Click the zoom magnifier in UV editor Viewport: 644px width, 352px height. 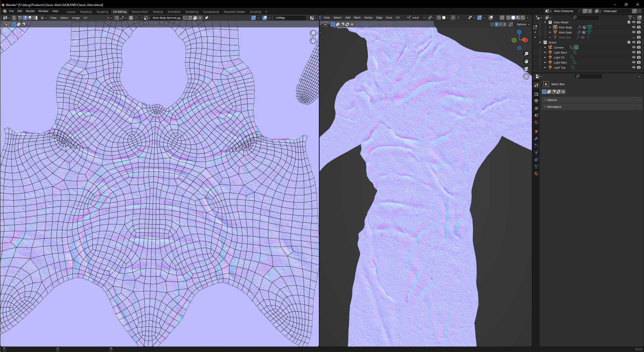(x=313, y=33)
